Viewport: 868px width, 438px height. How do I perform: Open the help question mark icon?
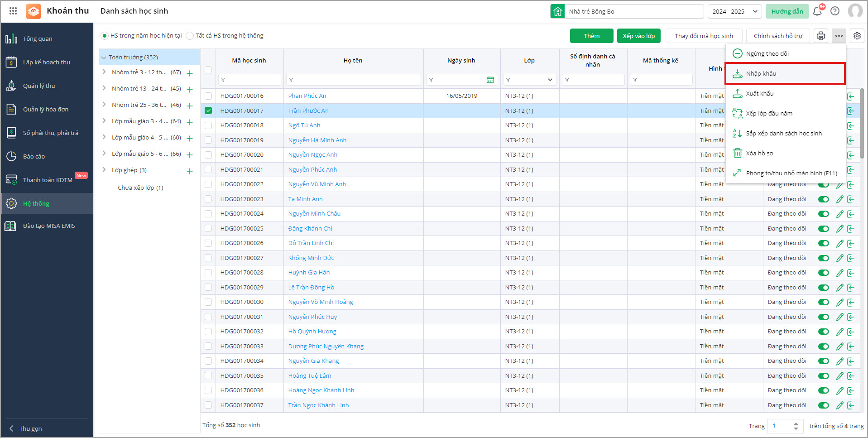[x=835, y=11]
